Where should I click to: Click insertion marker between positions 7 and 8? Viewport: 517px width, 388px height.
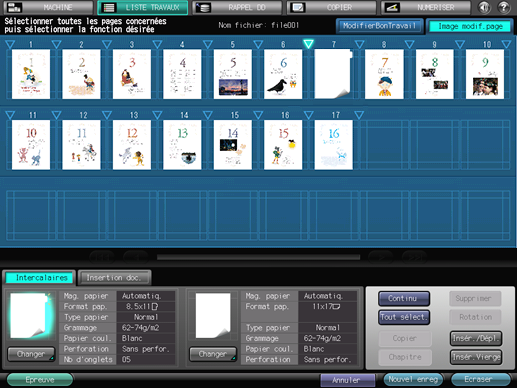click(x=359, y=44)
